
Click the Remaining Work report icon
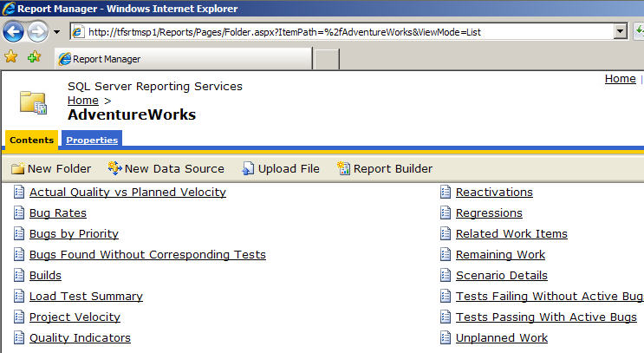pyautogui.click(x=446, y=254)
